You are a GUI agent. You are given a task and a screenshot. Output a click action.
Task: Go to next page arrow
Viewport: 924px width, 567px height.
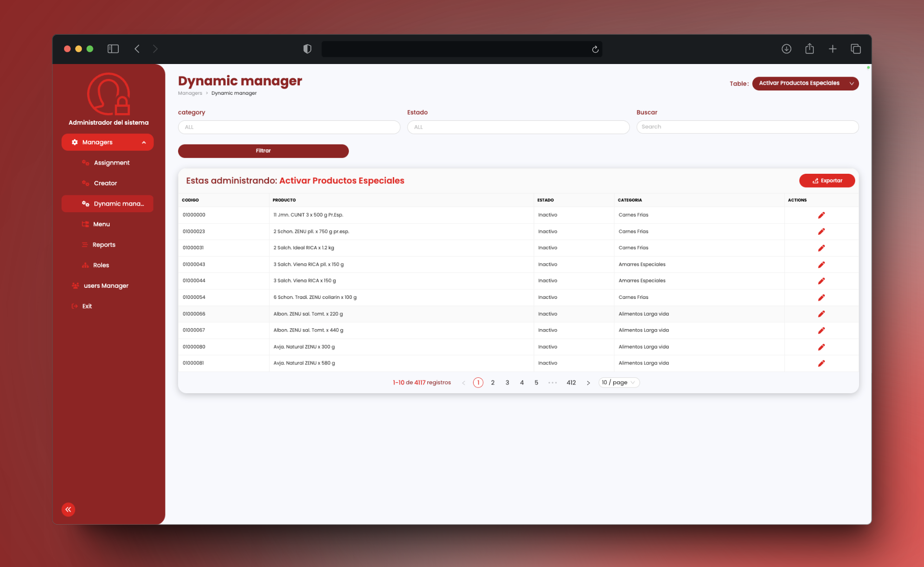click(x=588, y=383)
